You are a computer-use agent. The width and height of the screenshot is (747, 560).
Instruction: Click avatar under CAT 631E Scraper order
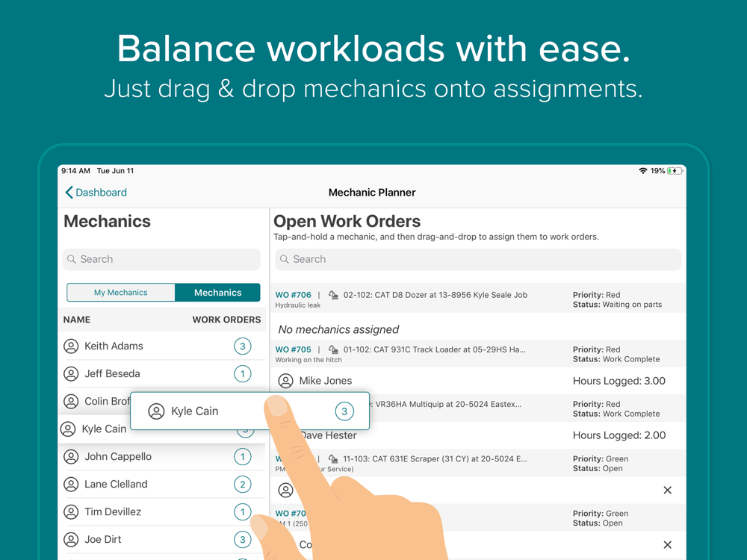tap(286, 490)
